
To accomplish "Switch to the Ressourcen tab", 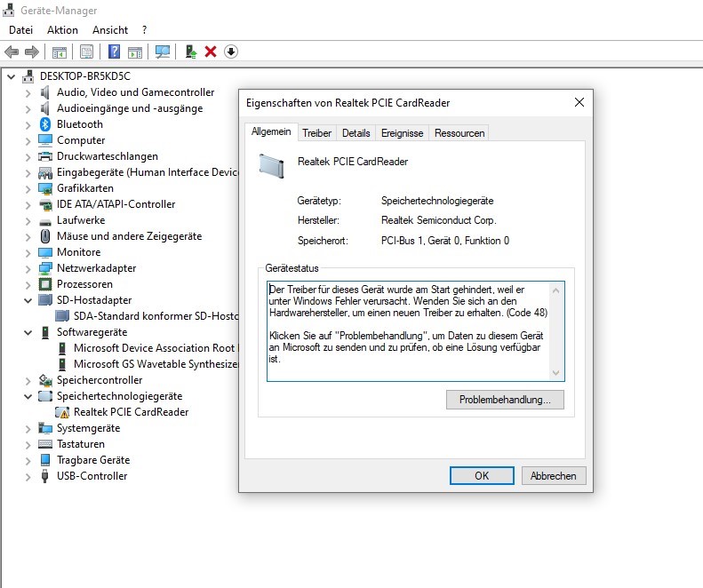I will [459, 133].
